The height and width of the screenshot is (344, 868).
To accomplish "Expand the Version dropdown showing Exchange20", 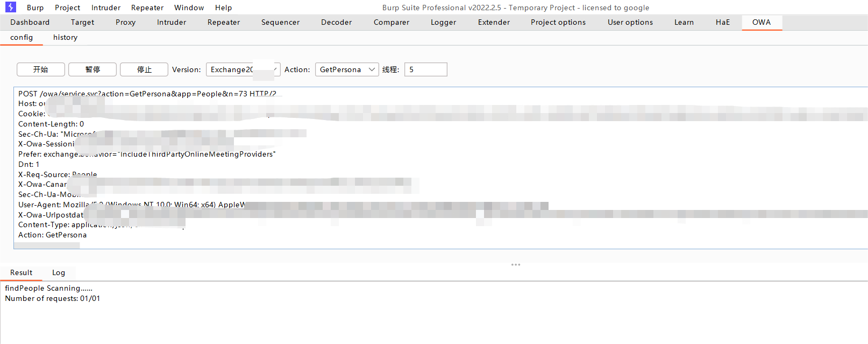I will 243,69.
